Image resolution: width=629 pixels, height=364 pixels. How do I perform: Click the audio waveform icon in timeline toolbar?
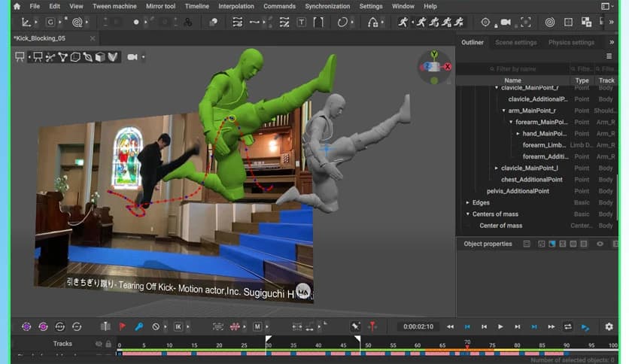pos(235,326)
